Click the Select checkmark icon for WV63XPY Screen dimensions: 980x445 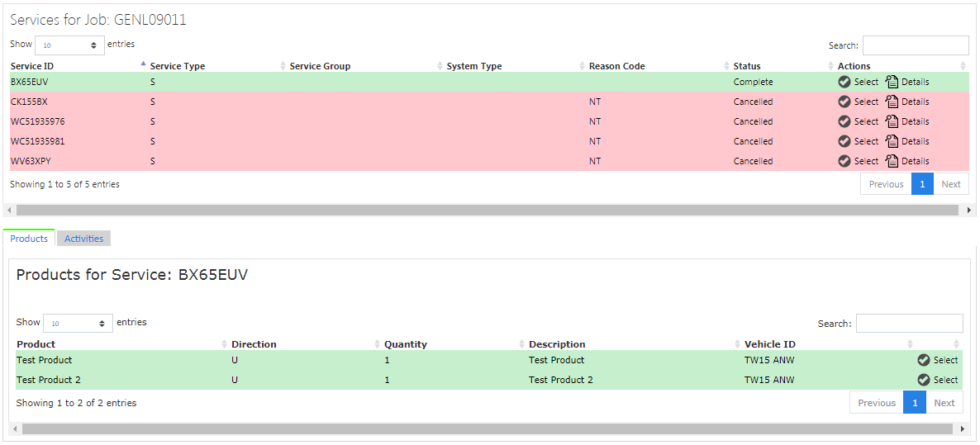(844, 161)
